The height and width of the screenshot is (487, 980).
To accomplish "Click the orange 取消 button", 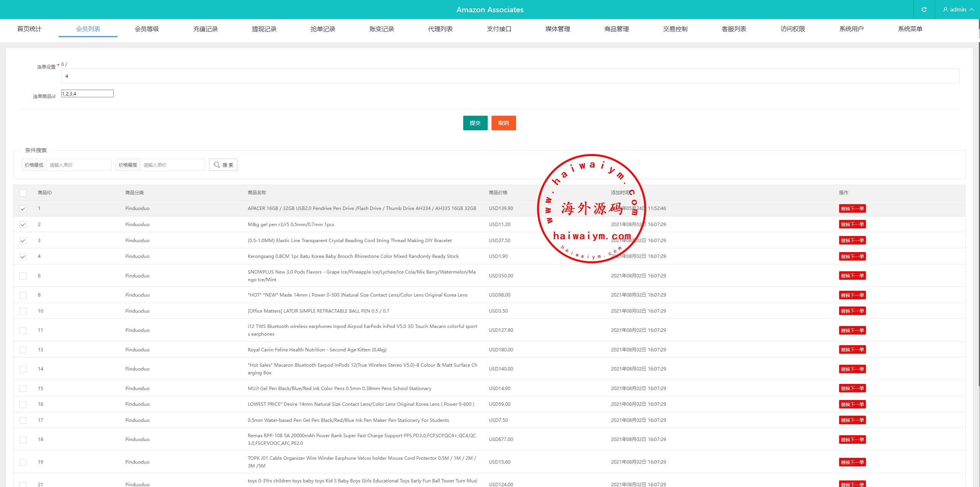I will [503, 123].
